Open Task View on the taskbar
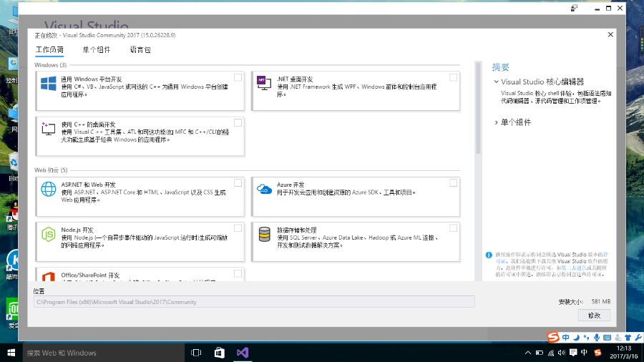This screenshot has height=362, width=644. [196, 353]
